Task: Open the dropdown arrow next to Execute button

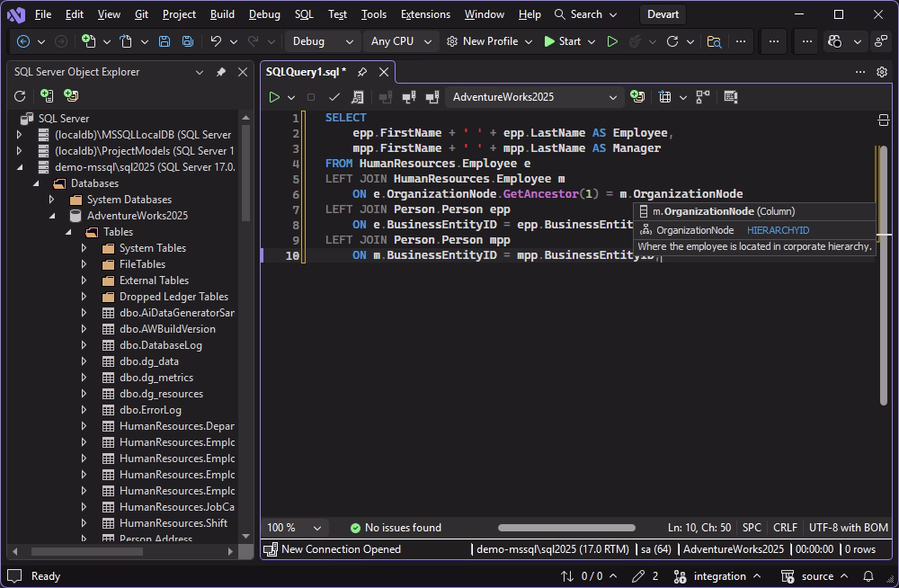Action: click(290, 97)
